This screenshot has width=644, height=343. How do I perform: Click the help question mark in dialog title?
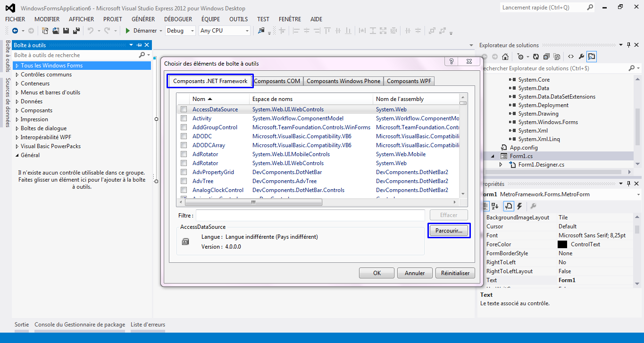[x=452, y=61]
